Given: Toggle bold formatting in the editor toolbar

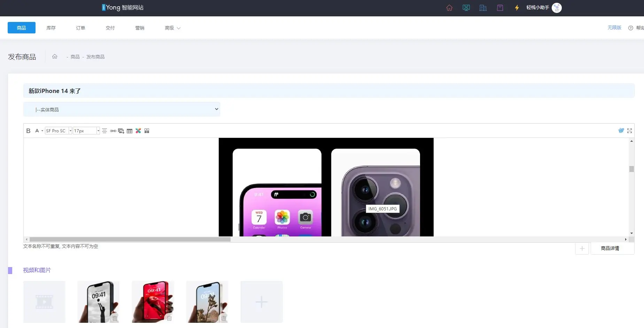Looking at the screenshot, I should (28, 131).
